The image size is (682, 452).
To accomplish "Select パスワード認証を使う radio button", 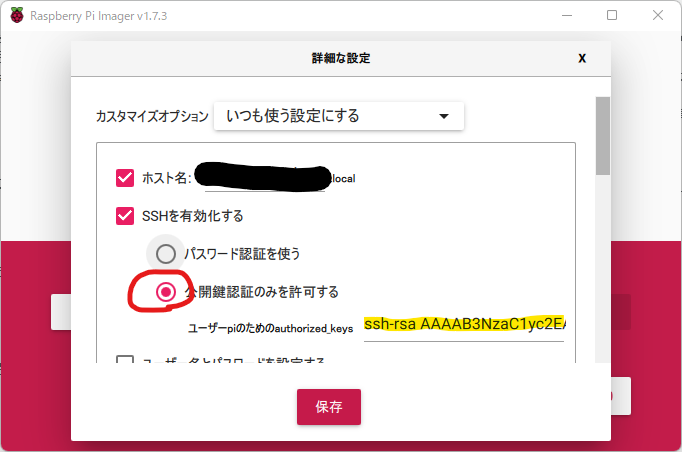I will coord(166,254).
